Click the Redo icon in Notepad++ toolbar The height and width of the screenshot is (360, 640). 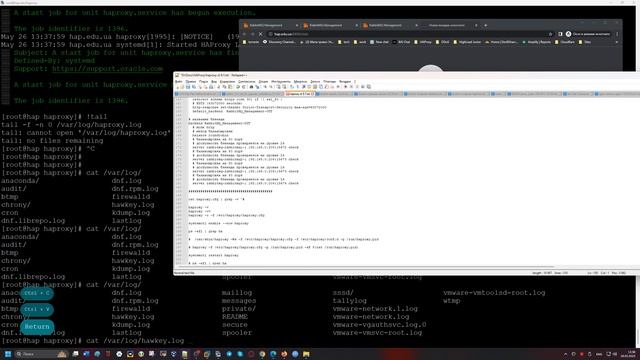(244, 87)
